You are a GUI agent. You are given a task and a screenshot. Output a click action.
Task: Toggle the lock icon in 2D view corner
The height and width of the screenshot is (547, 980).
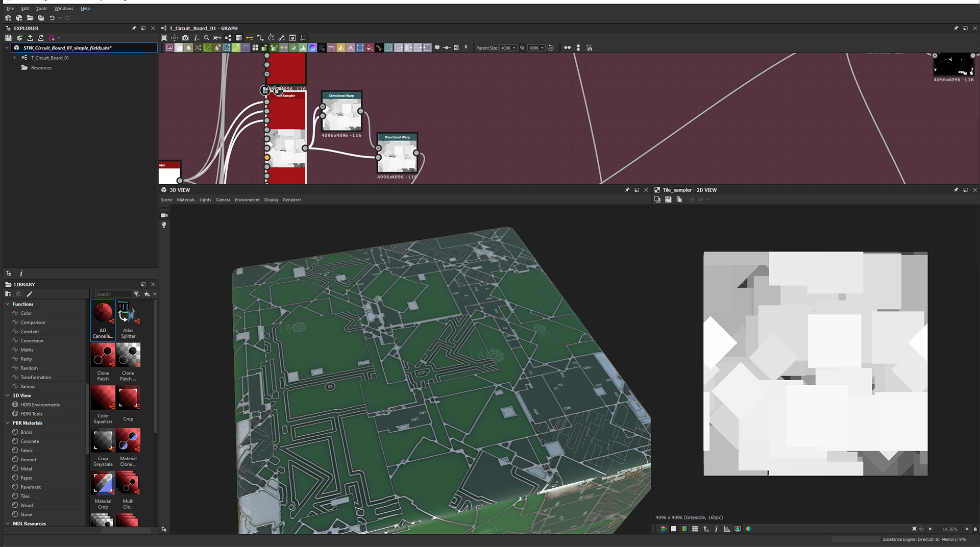[x=975, y=529]
